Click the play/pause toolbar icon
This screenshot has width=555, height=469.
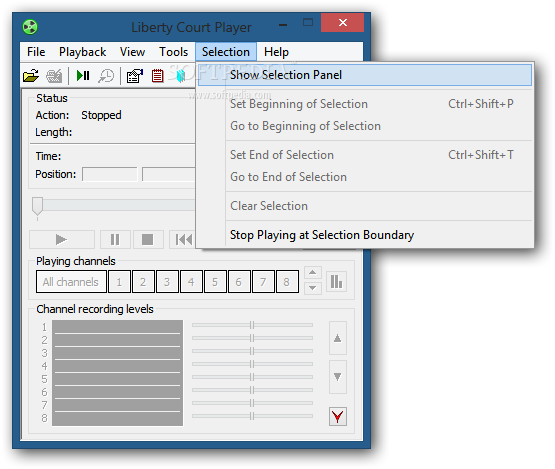(83, 75)
